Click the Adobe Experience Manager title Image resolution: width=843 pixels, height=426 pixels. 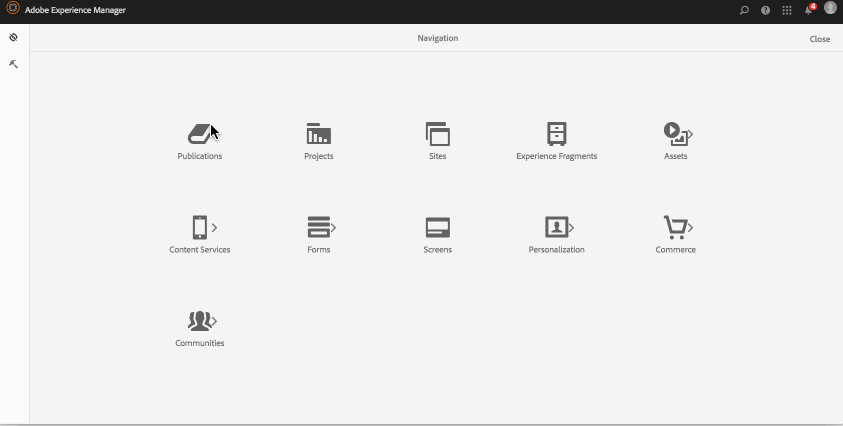75,10
